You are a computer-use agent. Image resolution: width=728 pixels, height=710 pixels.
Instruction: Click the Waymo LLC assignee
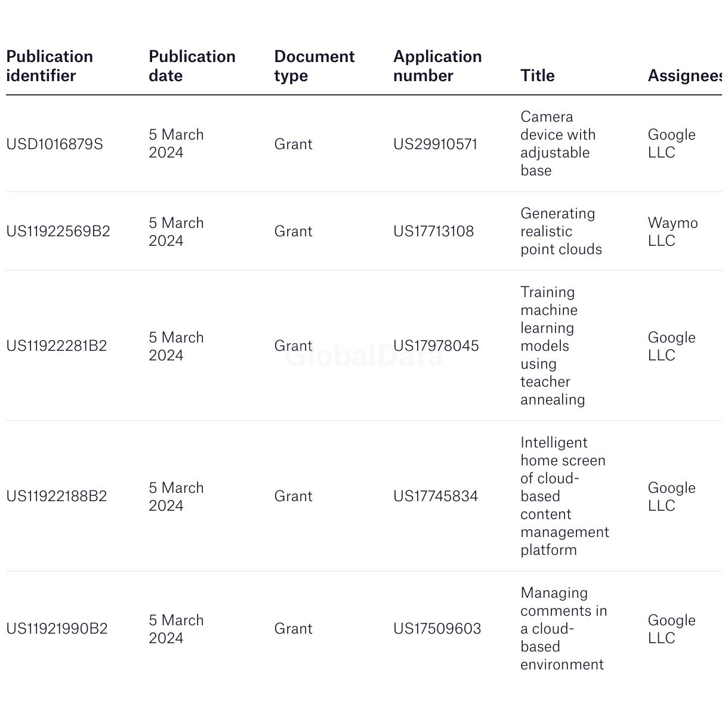tap(672, 231)
